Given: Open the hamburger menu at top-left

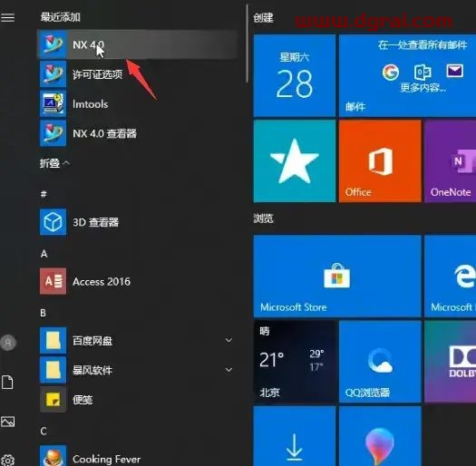Looking at the screenshot, I should tap(7, 17).
